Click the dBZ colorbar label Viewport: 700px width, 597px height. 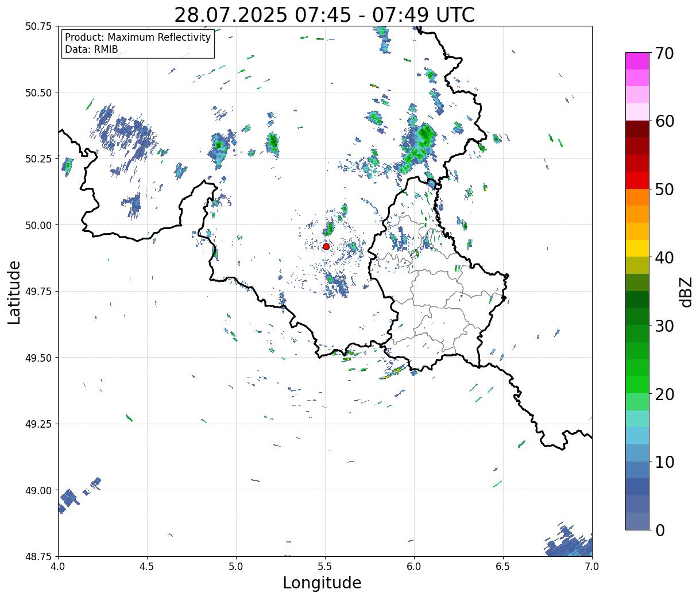point(686,292)
